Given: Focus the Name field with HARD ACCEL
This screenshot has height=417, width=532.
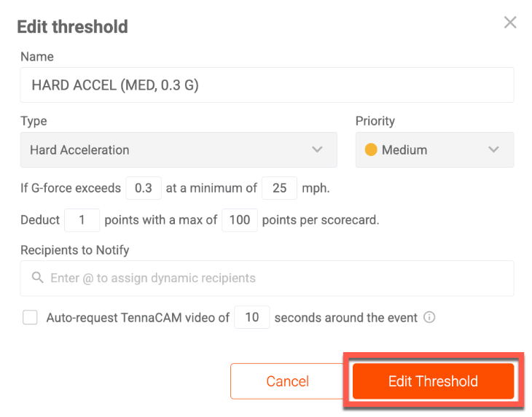Looking at the screenshot, I should point(267,85).
